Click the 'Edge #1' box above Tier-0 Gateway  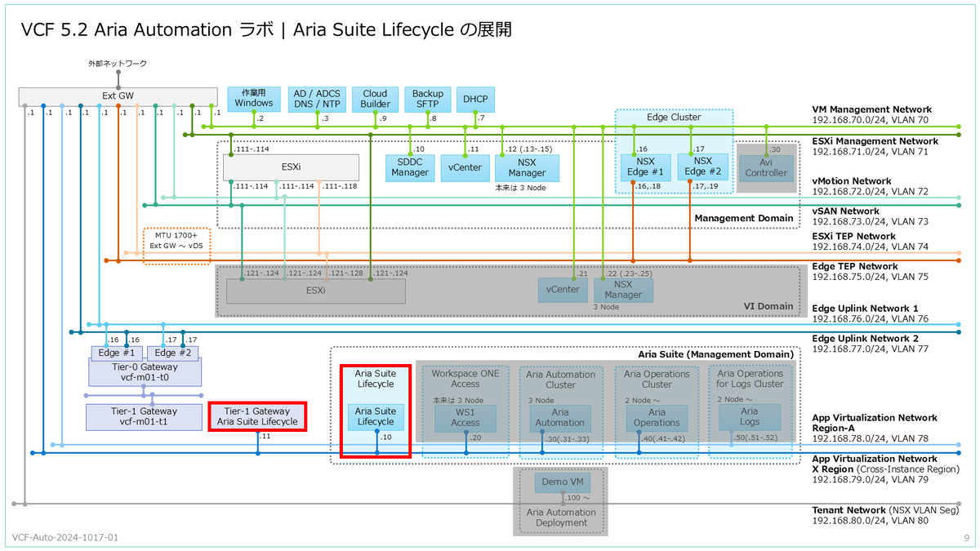tap(118, 353)
